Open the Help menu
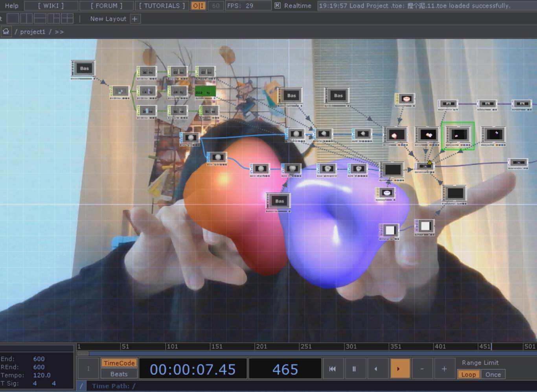 (11, 6)
